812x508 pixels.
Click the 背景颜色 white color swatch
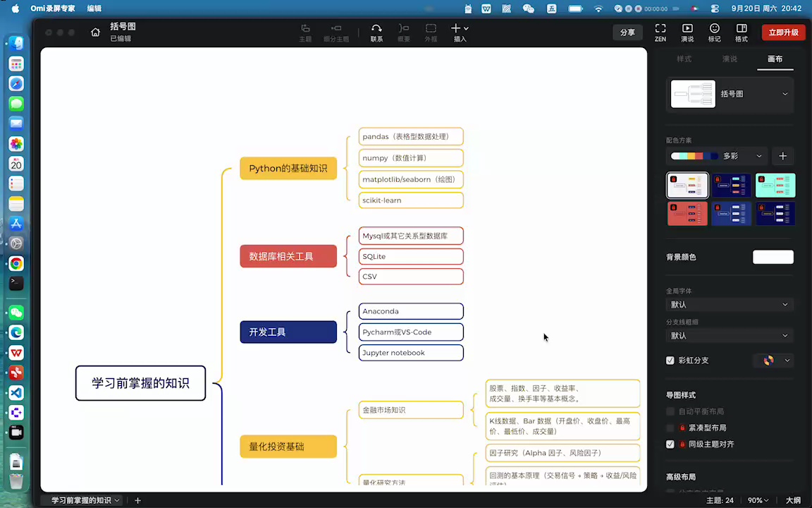click(x=773, y=257)
